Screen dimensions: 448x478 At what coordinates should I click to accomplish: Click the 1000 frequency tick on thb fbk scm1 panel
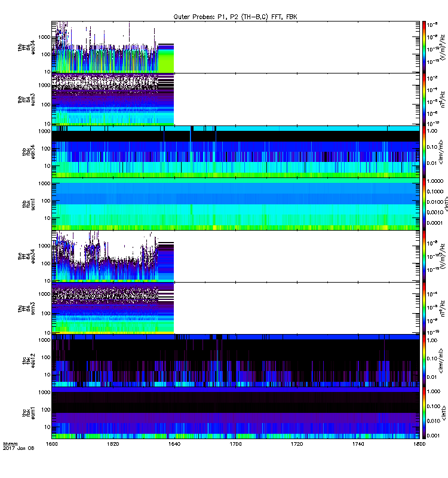pos(44,183)
